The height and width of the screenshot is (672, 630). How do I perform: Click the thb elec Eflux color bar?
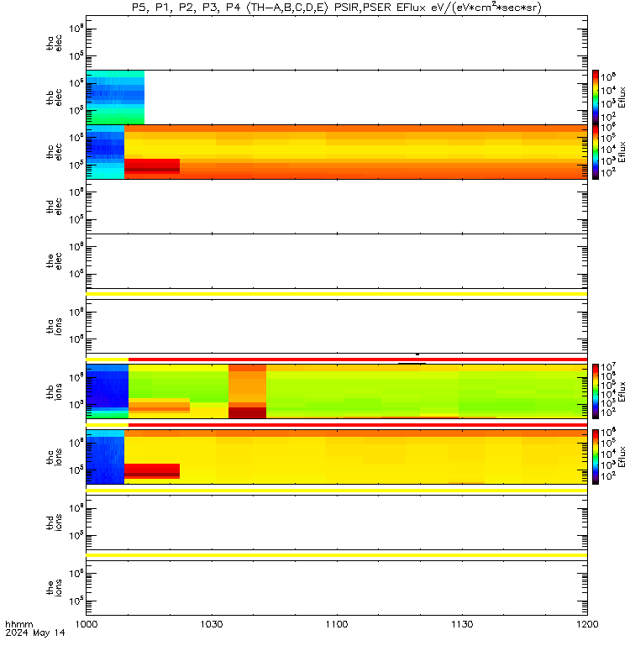pos(596,97)
